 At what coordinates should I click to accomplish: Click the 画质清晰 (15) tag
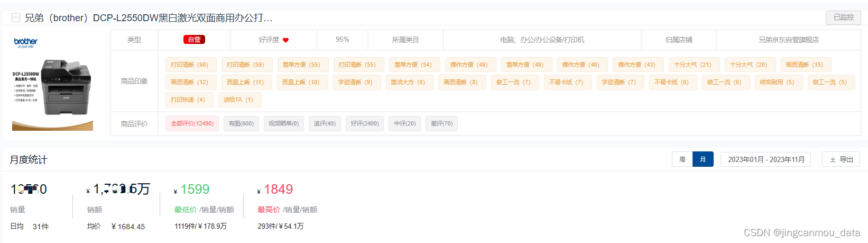[806, 65]
